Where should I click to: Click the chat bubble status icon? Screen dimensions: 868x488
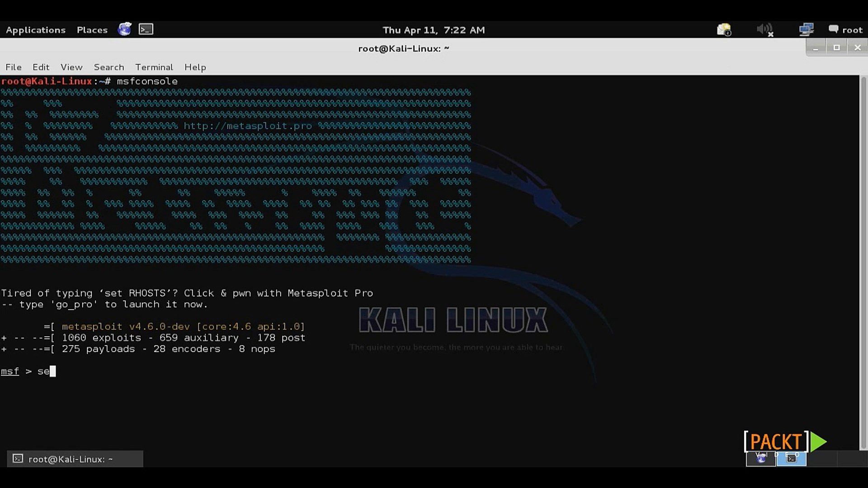(x=833, y=29)
